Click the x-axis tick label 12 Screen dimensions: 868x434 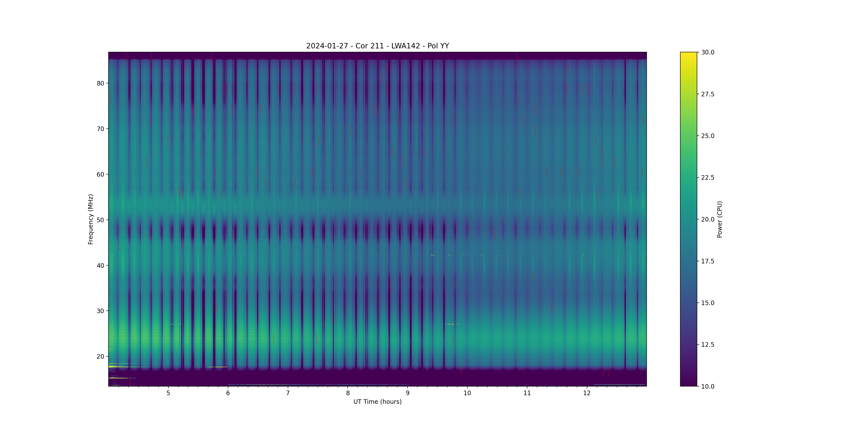coord(587,393)
